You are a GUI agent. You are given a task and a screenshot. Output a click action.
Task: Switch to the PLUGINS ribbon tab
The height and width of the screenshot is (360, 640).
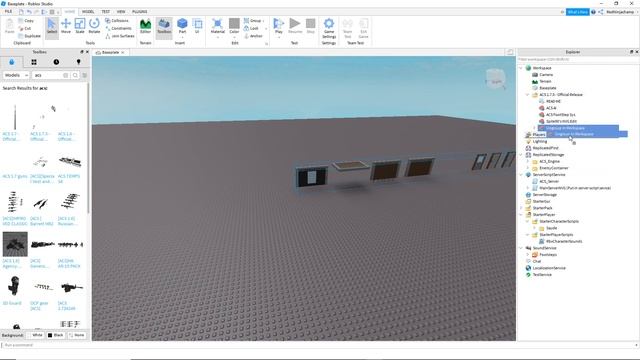140,12
